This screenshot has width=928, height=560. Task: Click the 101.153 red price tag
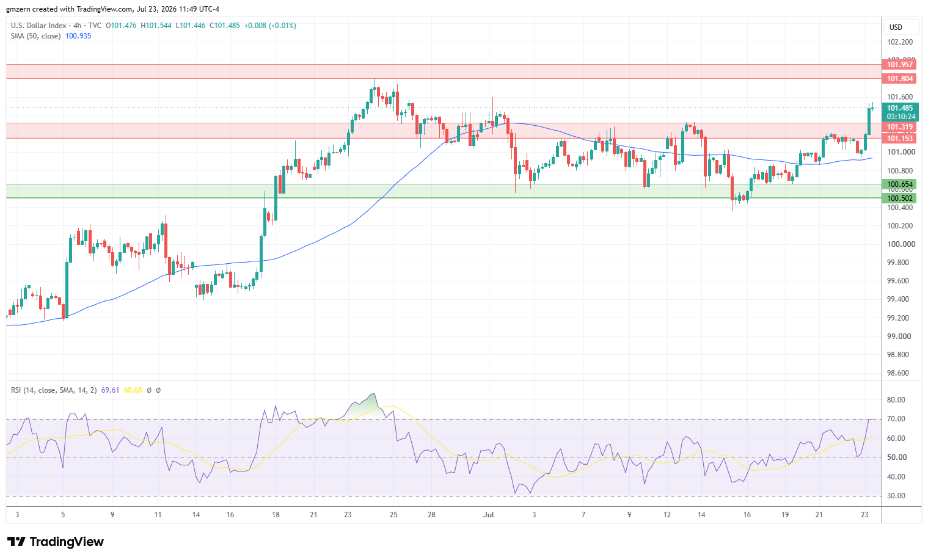pyautogui.click(x=900, y=139)
